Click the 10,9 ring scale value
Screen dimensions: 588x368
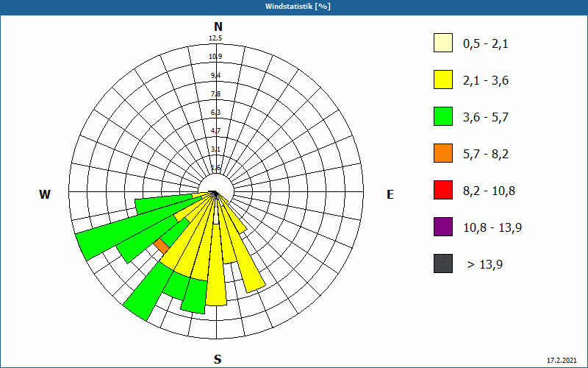(x=215, y=57)
